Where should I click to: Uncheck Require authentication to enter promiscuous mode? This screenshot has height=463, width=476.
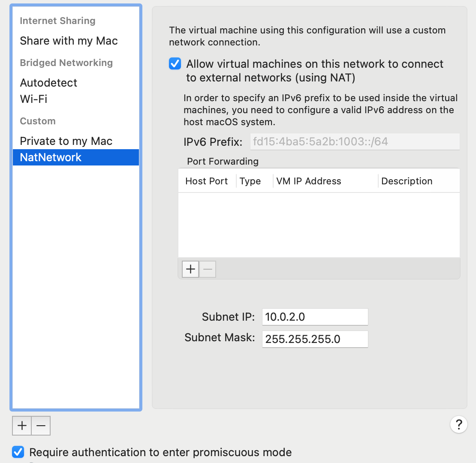(x=18, y=452)
